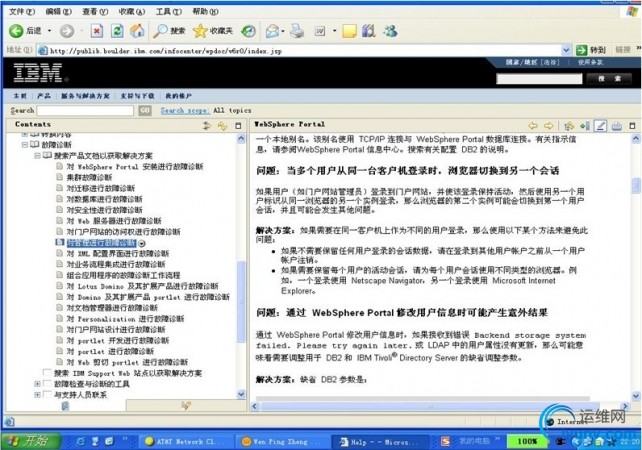Click the refresh topic icon in Contents header
This screenshot has height=450, width=642.
(207, 126)
